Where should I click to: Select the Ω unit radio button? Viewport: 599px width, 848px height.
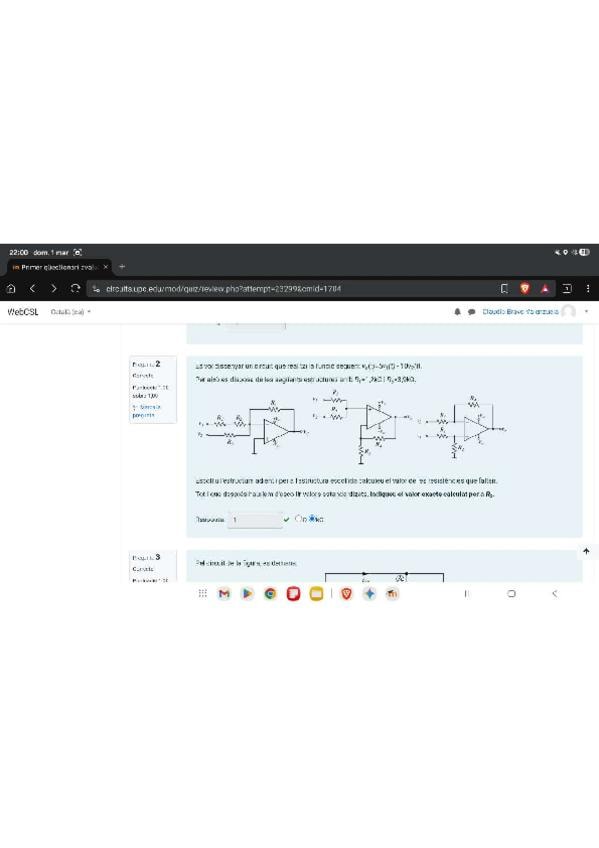pos(298,519)
